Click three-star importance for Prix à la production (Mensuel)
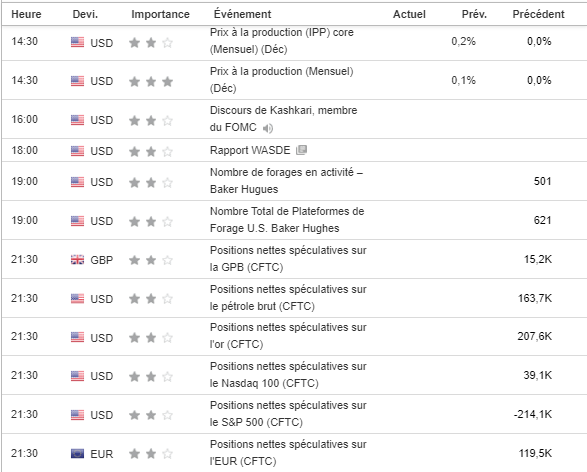The height and width of the screenshot is (472, 587). click(151, 81)
